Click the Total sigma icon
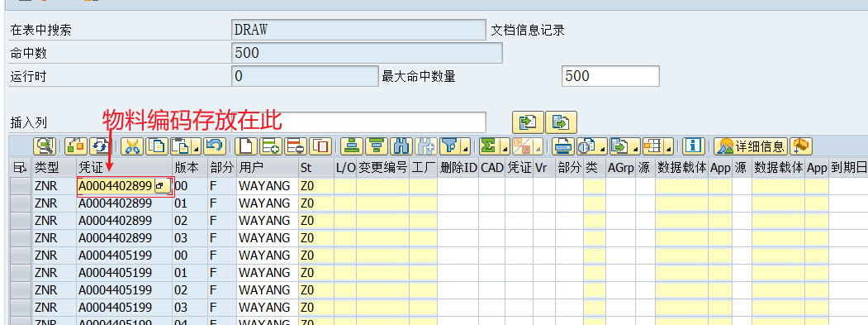 (490, 146)
